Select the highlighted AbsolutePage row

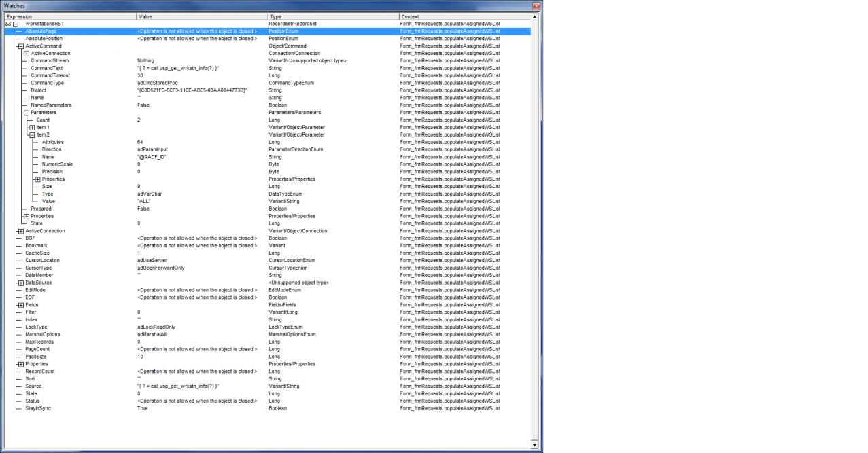pos(267,31)
